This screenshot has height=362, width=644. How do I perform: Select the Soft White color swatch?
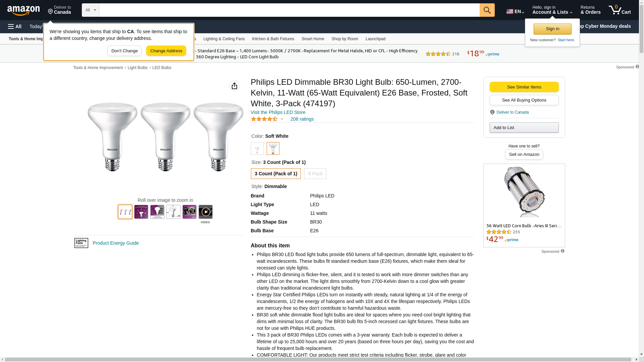click(273, 148)
